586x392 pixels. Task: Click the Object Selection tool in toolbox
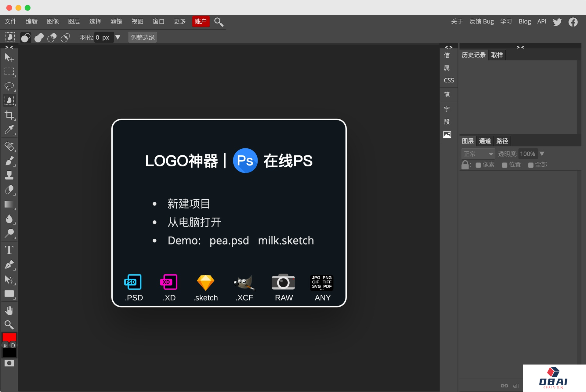coord(9,101)
